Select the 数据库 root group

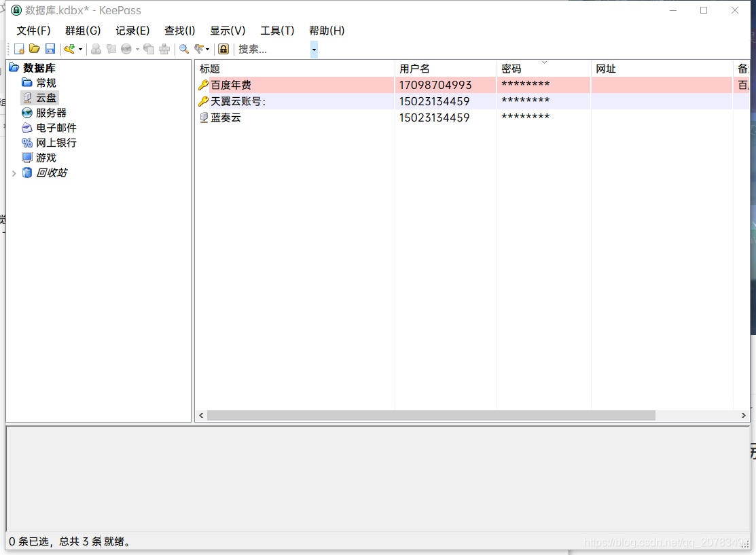coord(39,68)
